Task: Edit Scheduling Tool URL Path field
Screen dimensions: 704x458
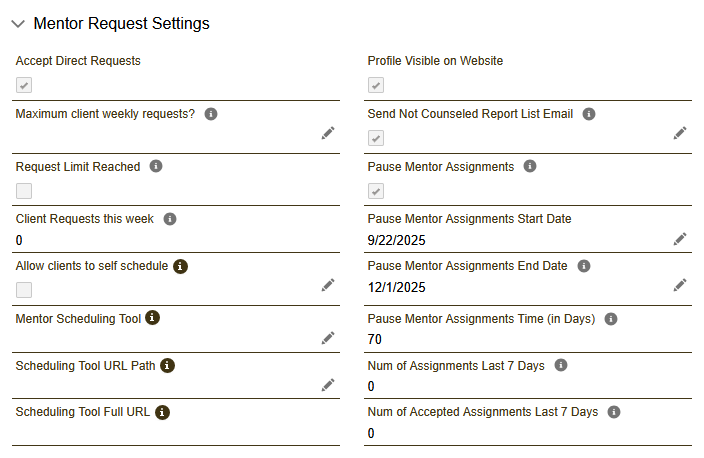Action: (328, 384)
